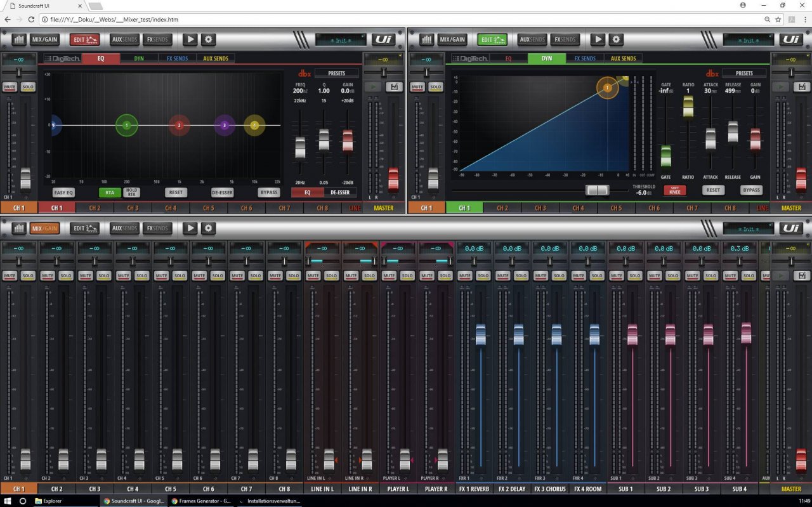Mute CH 1 in EQ panel
Viewport: 812px width, 507px height.
(x=9, y=86)
